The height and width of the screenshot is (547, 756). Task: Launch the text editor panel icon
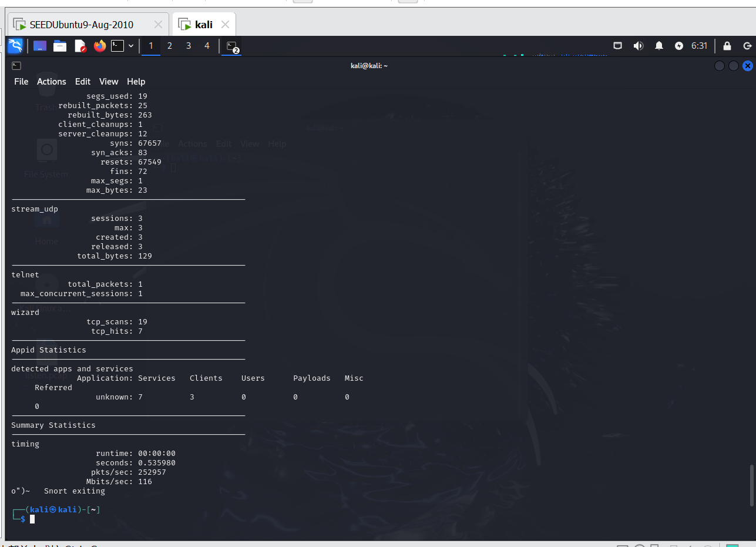click(80, 46)
